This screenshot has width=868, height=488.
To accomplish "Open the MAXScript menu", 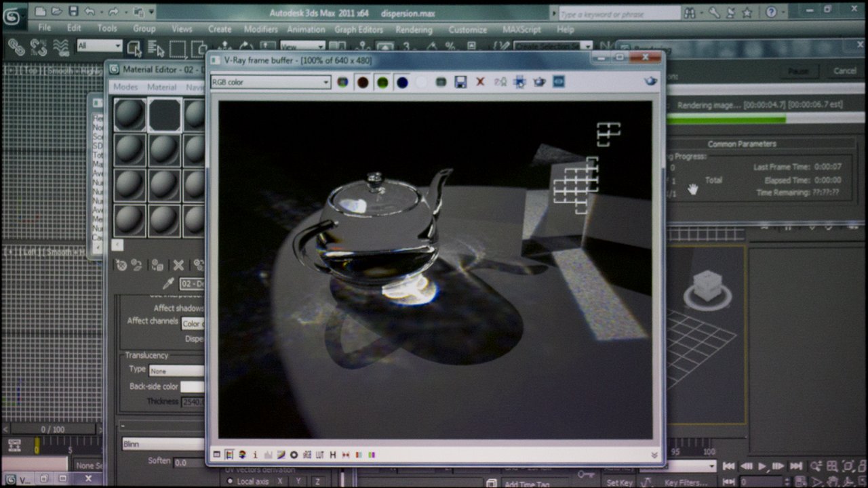I will pos(523,29).
